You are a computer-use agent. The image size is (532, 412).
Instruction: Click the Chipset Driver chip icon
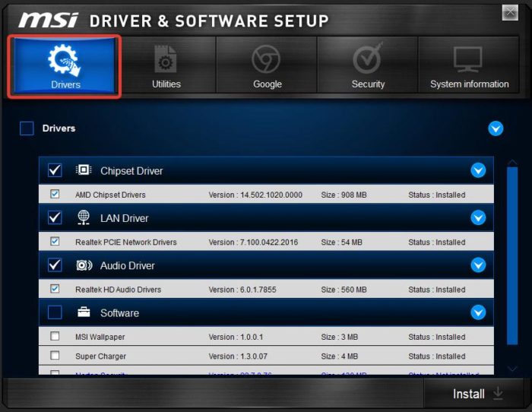(84, 170)
